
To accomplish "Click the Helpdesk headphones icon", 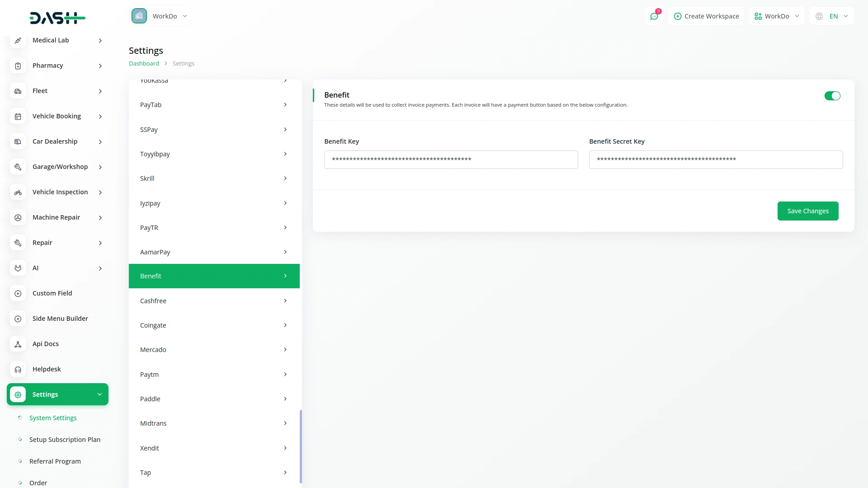I will tap(18, 370).
